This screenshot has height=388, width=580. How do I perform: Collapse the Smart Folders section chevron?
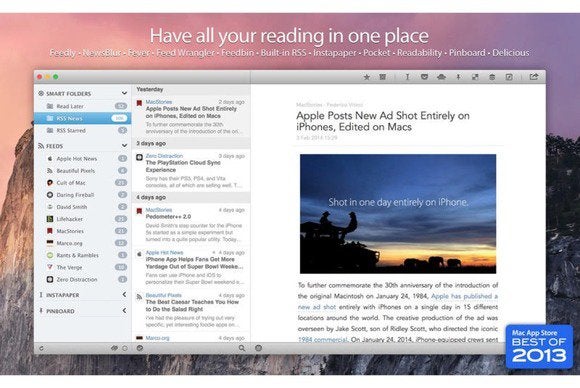[x=124, y=93]
